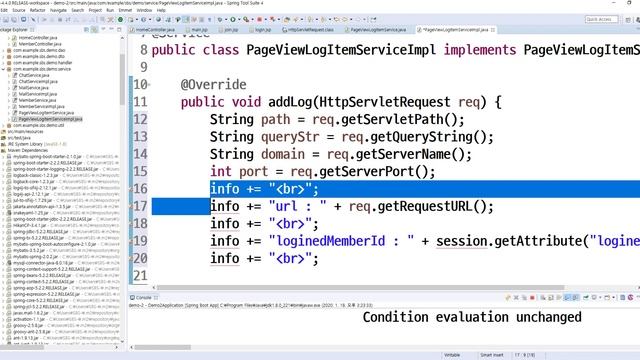
Task: Click the green Boot Dashboard toolbar icon
Action: click(120, 19)
